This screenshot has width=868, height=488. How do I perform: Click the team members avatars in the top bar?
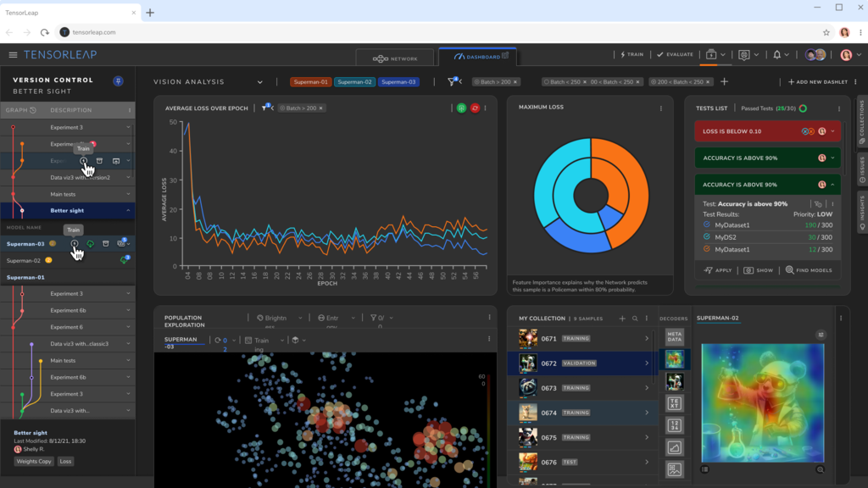click(x=815, y=54)
